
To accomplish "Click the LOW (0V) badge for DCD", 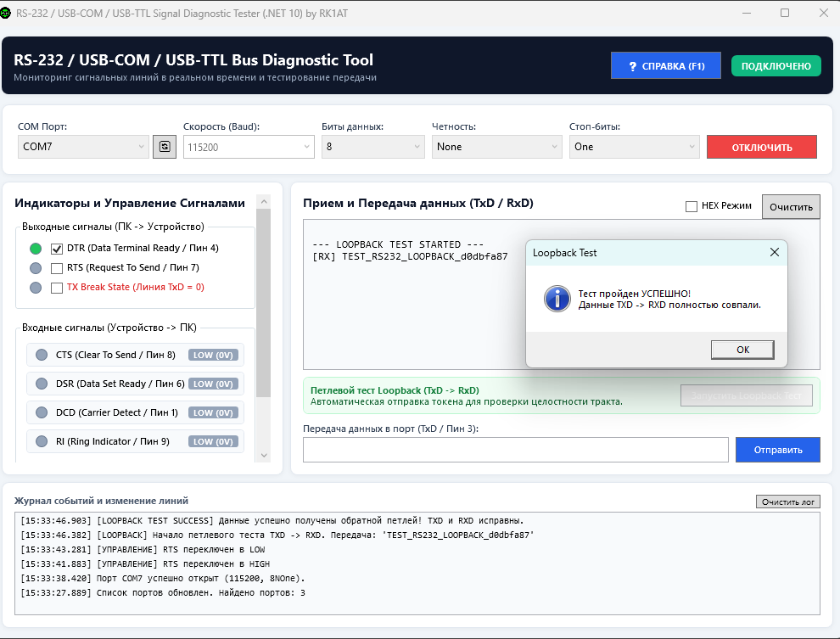I will pos(213,412).
